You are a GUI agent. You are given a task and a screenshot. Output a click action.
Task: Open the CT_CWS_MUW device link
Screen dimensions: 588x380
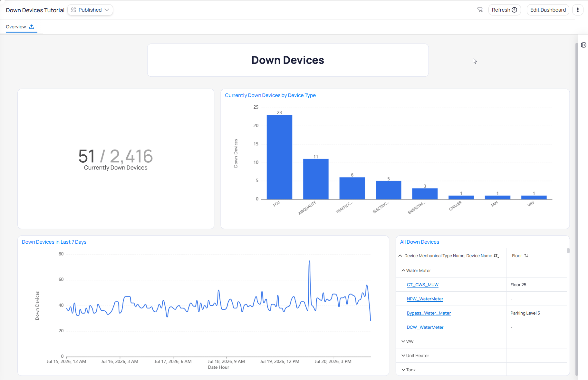pyautogui.click(x=422, y=285)
